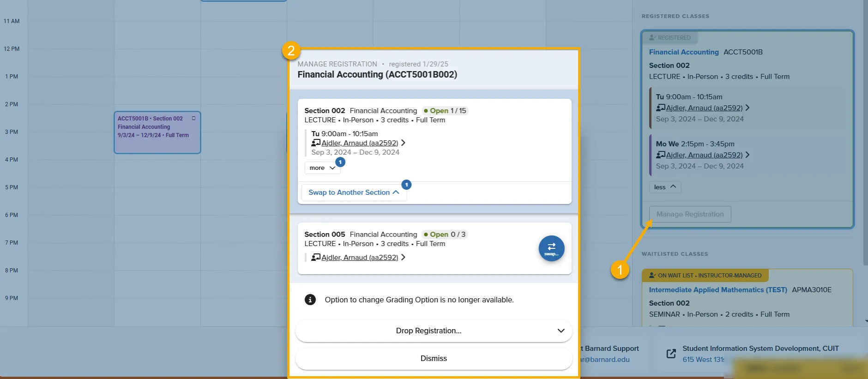This screenshot has width=868, height=379.
Task: Click the 'registered 1/29/25' text in dialog header
Action: (x=418, y=64)
